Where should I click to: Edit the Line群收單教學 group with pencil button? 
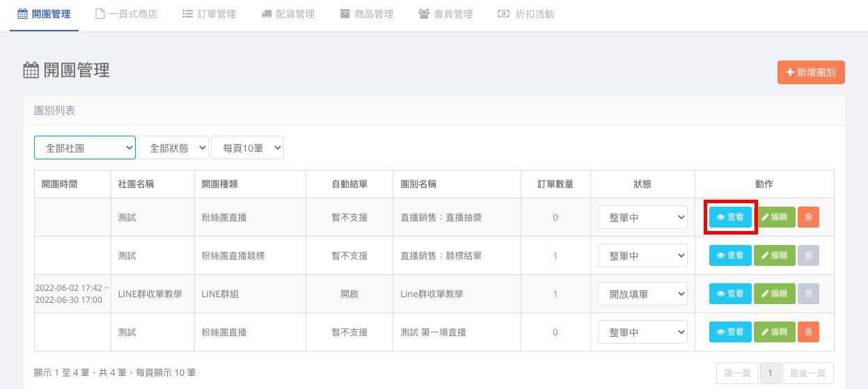point(774,294)
